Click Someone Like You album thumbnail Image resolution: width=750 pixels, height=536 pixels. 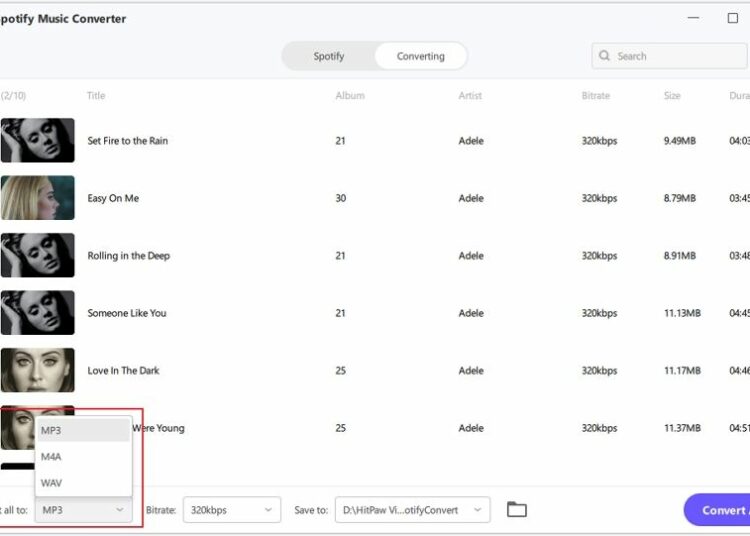[x=37, y=313]
